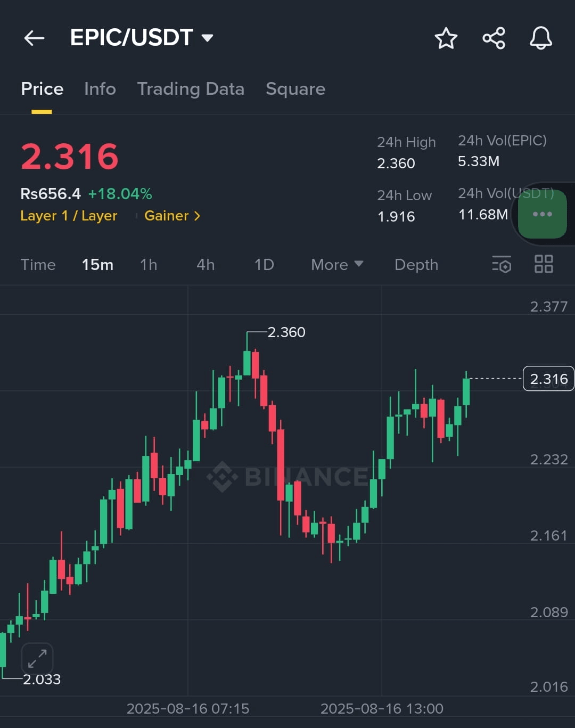Tap the 24h High value 2.360

pos(396,163)
